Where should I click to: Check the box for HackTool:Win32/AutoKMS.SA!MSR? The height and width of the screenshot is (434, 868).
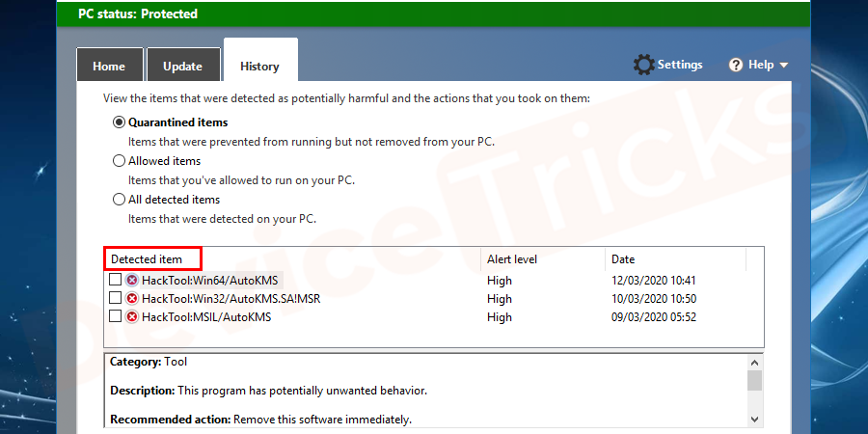pos(115,298)
